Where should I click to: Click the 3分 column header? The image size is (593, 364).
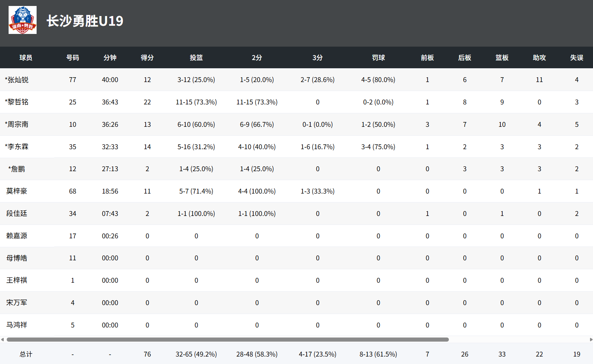(x=317, y=57)
